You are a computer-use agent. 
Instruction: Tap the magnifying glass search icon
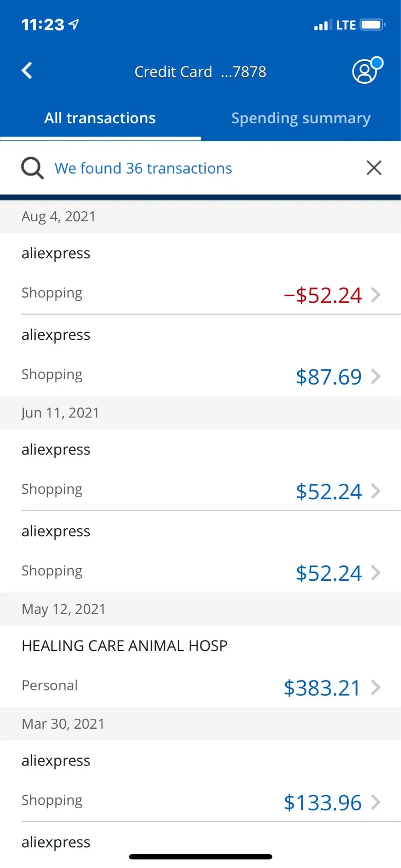(x=32, y=168)
